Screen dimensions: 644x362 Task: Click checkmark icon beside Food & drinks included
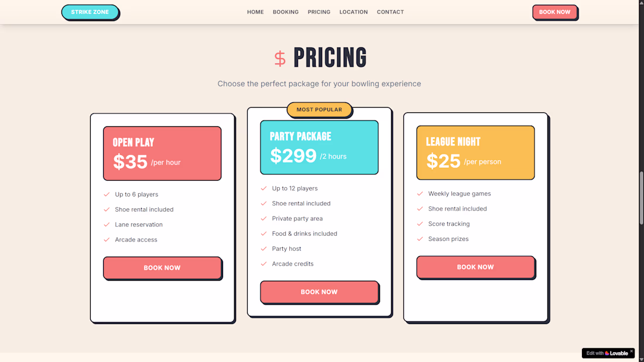(263, 233)
